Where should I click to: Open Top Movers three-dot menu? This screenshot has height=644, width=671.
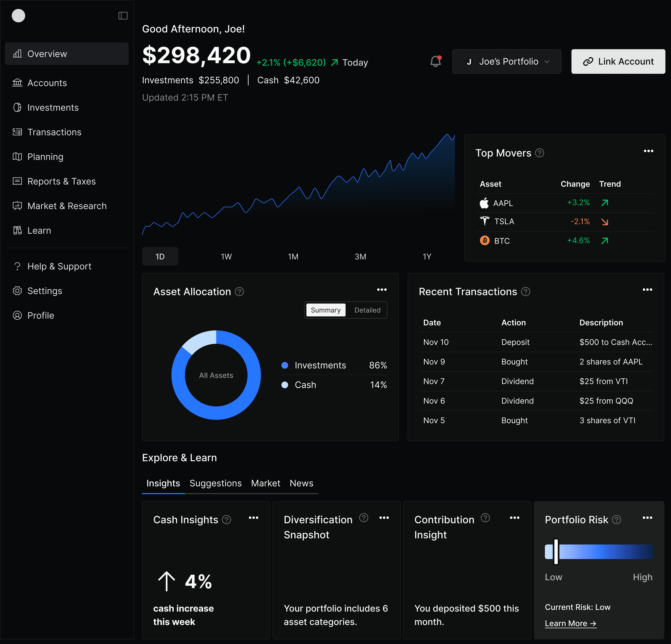coord(648,151)
